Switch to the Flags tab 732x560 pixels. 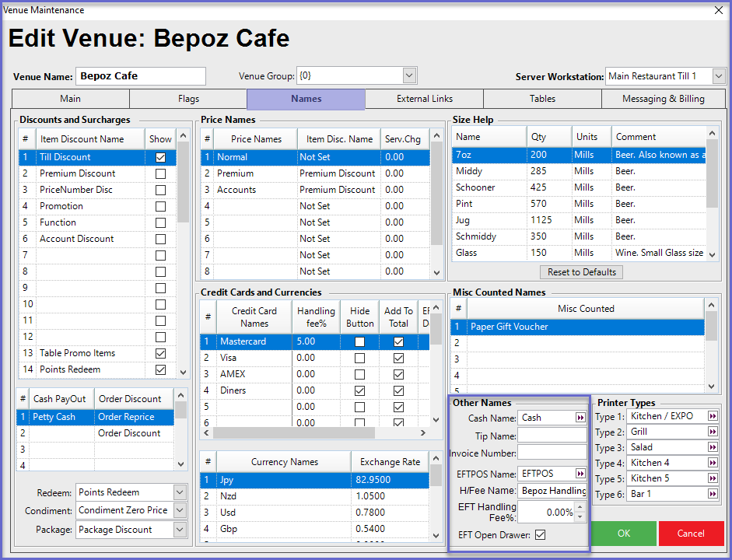pos(188,99)
